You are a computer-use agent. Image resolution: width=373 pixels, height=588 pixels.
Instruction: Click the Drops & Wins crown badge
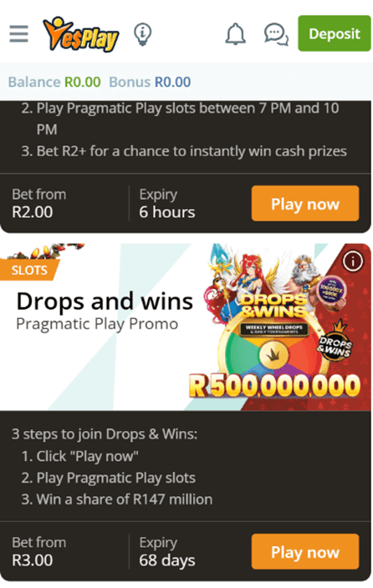click(335, 342)
